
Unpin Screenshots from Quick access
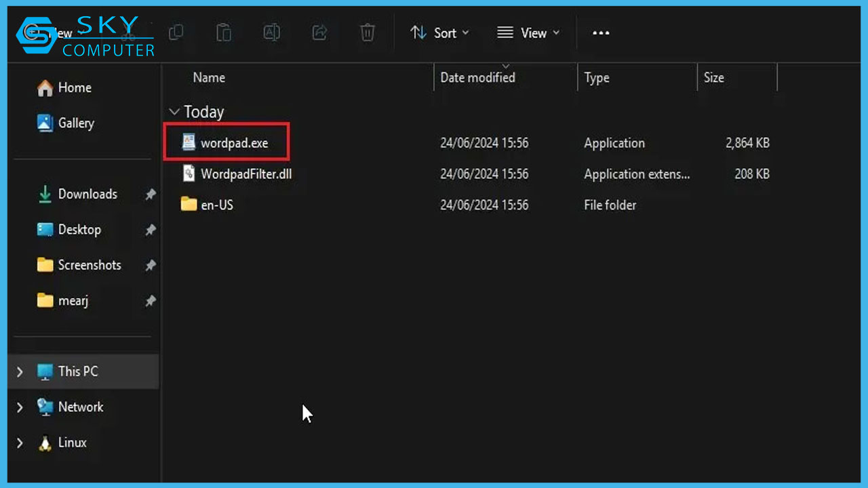(150, 264)
